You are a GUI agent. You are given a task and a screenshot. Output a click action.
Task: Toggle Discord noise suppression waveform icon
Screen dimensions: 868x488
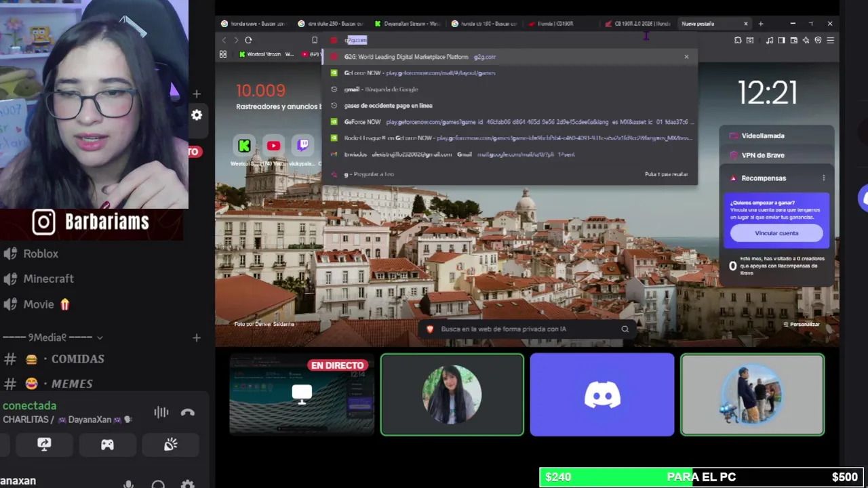(161, 412)
